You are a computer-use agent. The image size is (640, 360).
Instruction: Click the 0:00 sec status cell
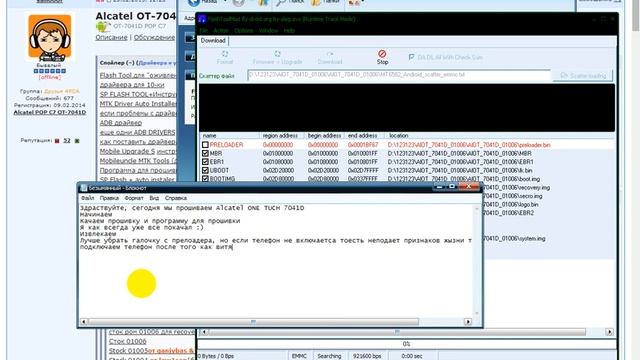412,356
